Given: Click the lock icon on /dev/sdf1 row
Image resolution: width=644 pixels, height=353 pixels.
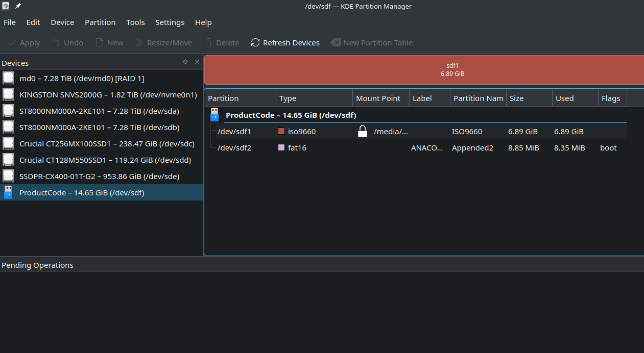Looking at the screenshot, I should [x=363, y=131].
